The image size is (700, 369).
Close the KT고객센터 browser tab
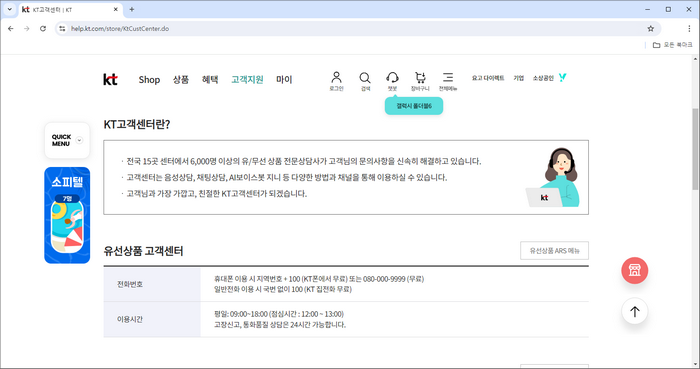(x=116, y=9)
